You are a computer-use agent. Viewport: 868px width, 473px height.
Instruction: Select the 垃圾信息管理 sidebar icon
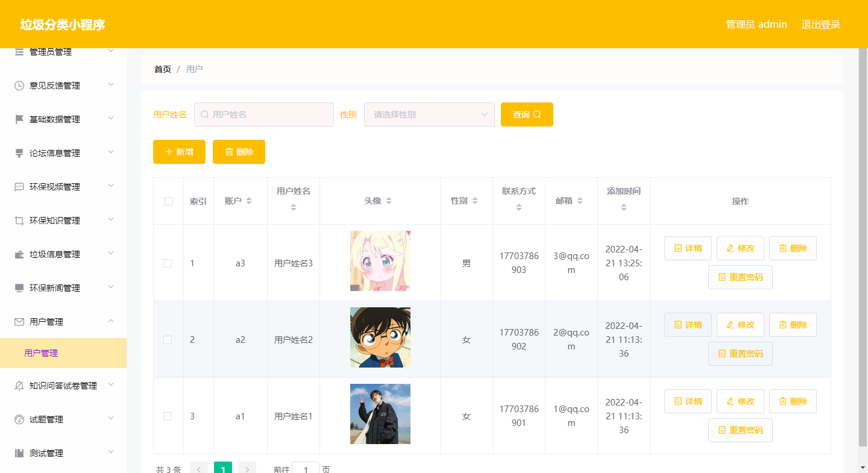pos(19,254)
